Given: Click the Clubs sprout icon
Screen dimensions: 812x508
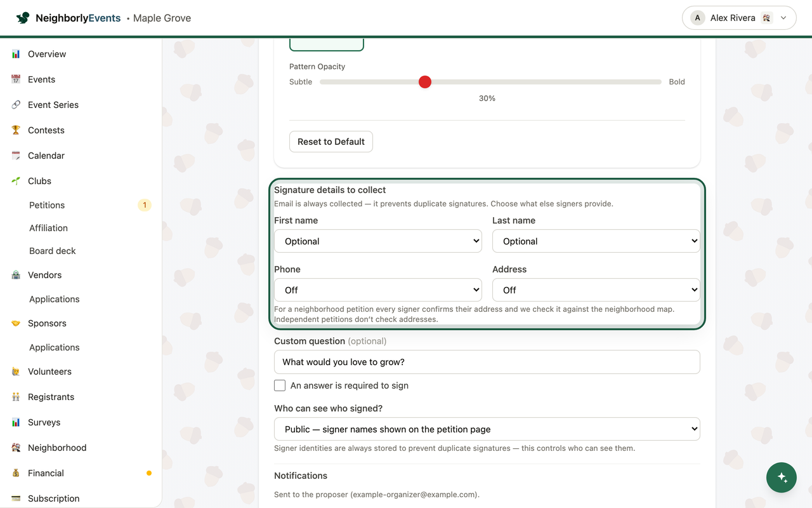Looking at the screenshot, I should tap(16, 181).
